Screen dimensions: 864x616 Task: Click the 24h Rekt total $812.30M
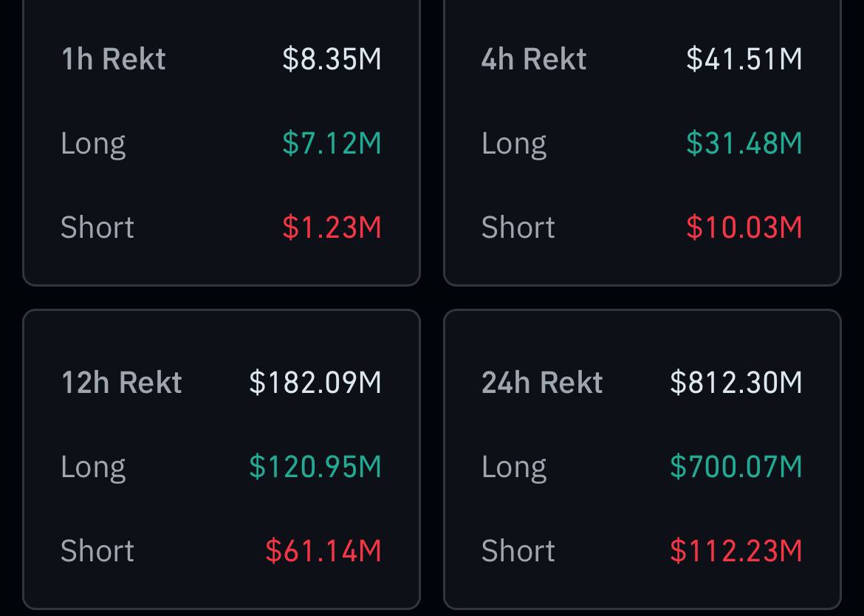[x=736, y=383]
